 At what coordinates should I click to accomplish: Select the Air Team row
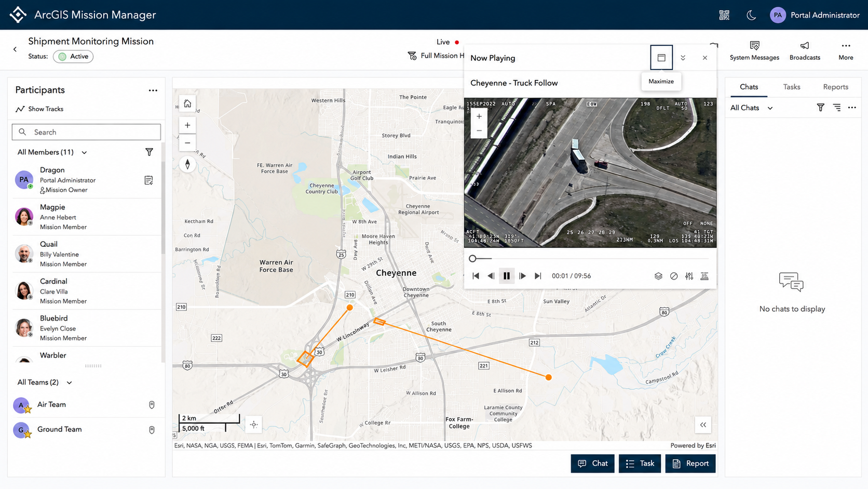click(x=86, y=405)
